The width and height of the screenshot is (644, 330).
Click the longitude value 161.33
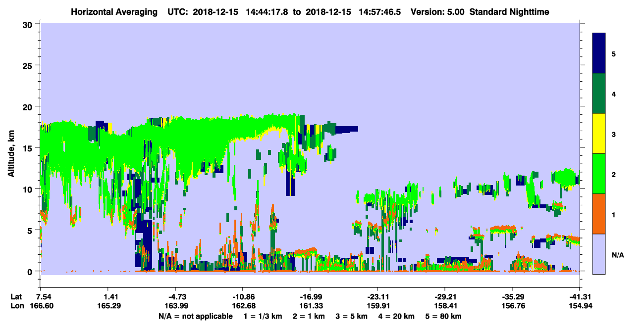tap(310, 306)
